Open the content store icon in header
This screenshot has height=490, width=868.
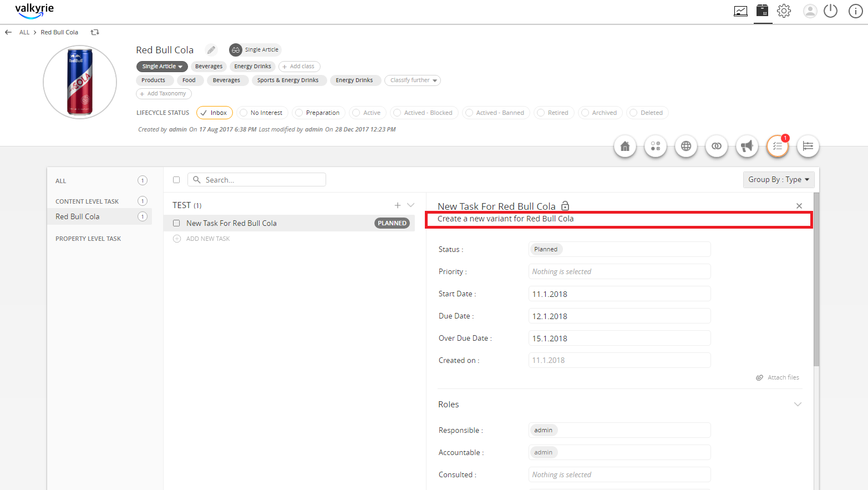click(x=763, y=11)
